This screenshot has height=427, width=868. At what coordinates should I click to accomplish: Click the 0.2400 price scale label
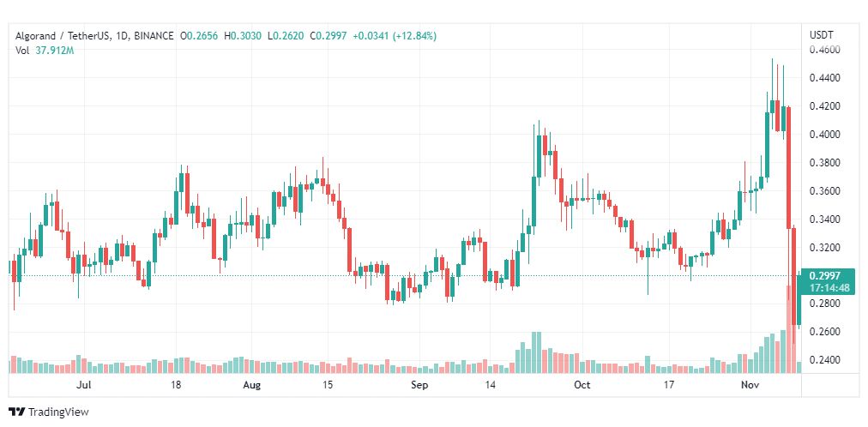825,361
